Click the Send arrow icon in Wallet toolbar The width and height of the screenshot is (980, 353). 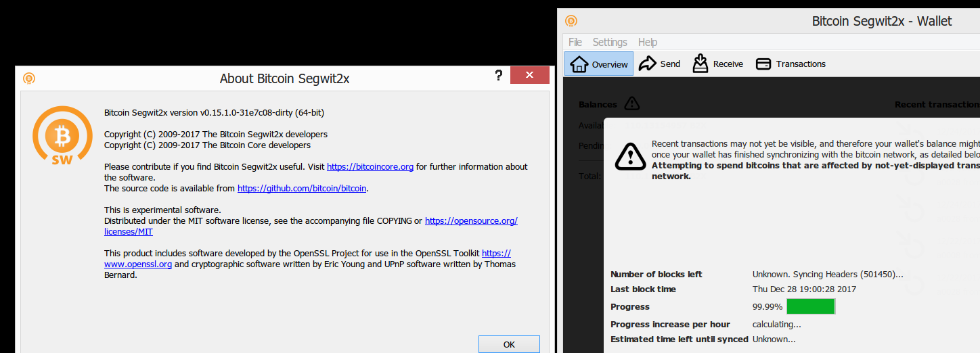(648, 64)
